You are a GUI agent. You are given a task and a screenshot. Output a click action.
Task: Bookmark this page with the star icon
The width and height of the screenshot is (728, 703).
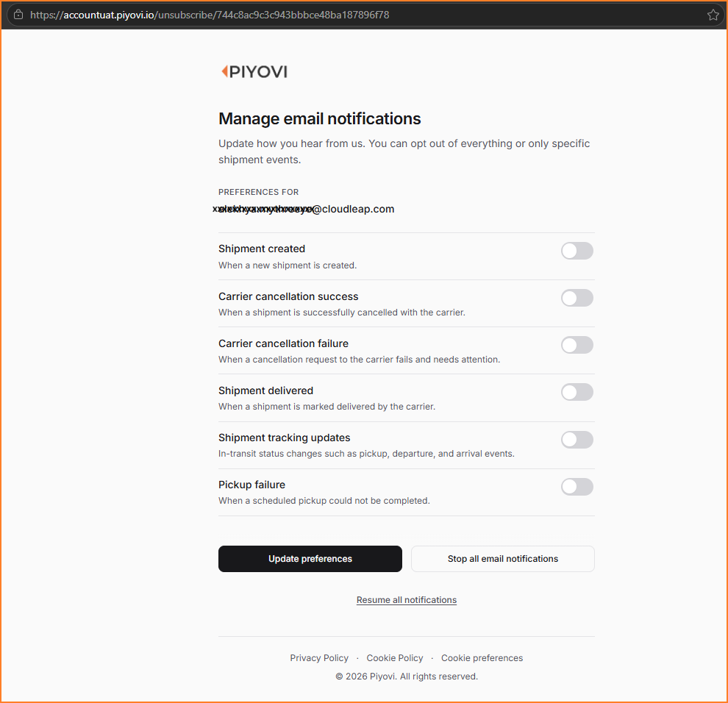713,15
